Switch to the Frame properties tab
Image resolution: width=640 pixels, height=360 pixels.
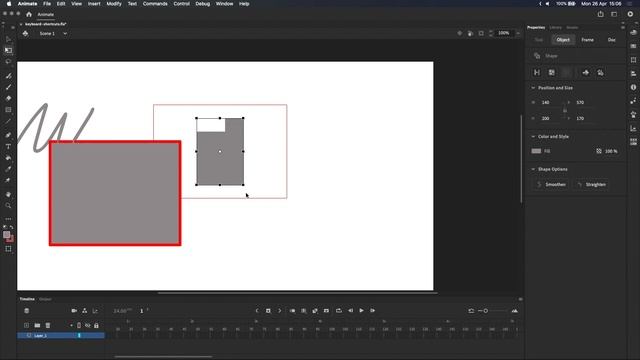point(587,40)
